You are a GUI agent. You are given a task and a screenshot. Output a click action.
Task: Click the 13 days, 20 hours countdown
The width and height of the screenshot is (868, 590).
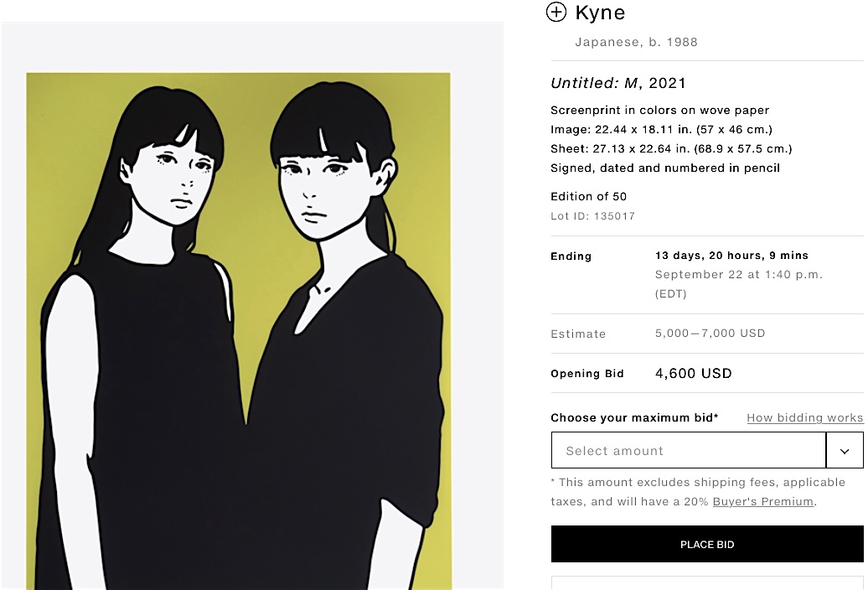click(731, 255)
